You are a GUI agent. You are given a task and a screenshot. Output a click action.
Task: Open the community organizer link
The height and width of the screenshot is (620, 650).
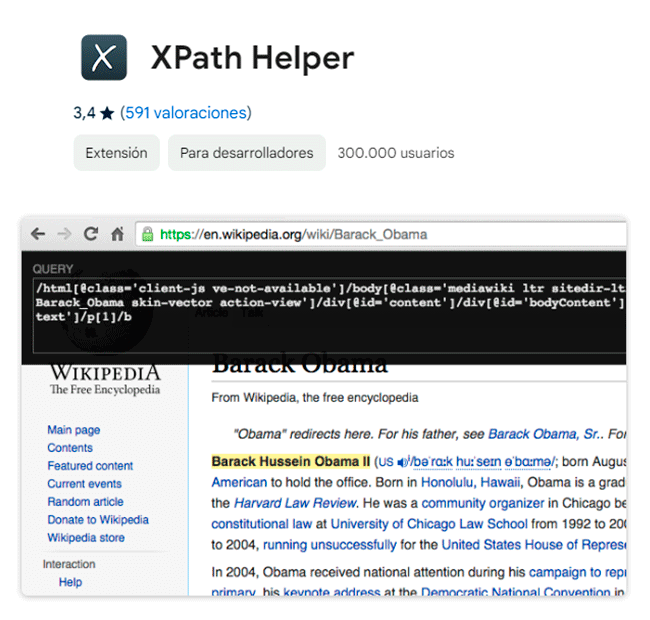(483, 503)
